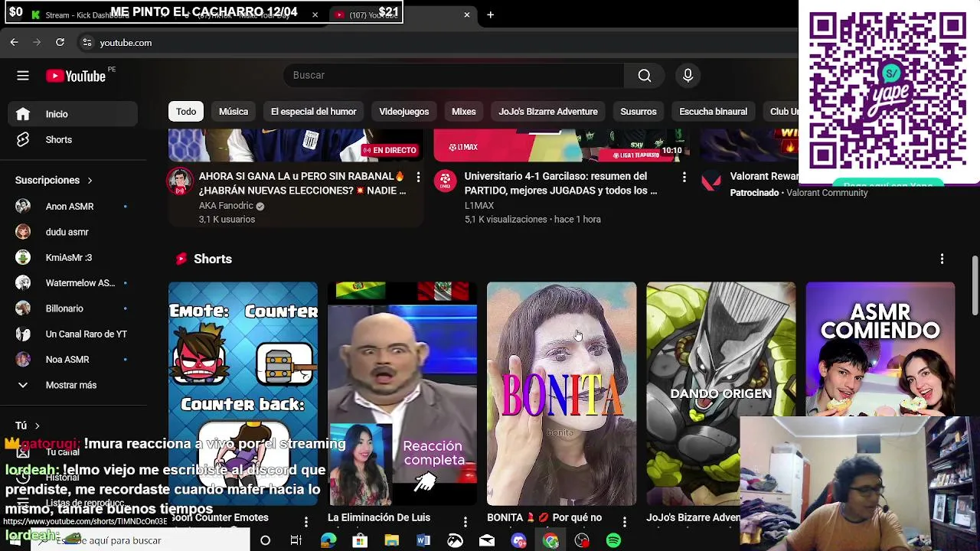Screen dimensions: 980x551
Task: Open KmiAsMr :3 subscription channel
Action: [x=73, y=258]
